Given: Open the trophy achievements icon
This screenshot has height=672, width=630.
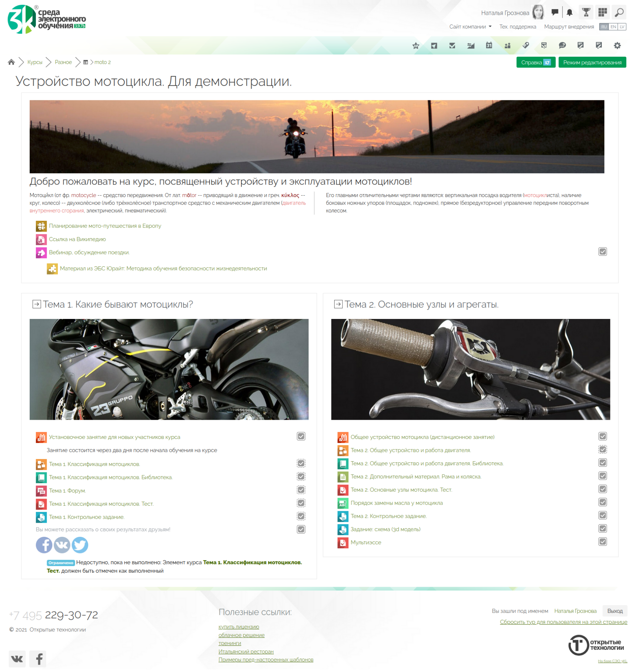Looking at the screenshot, I should (x=586, y=13).
